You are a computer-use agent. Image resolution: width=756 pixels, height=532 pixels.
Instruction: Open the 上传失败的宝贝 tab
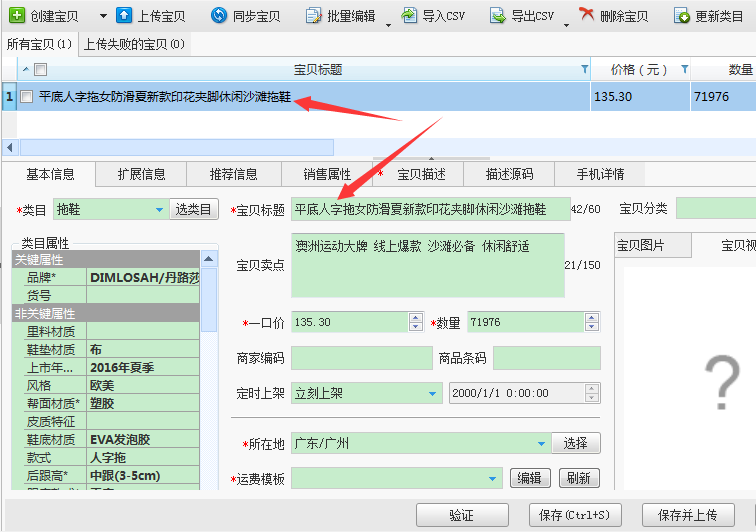pos(133,44)
